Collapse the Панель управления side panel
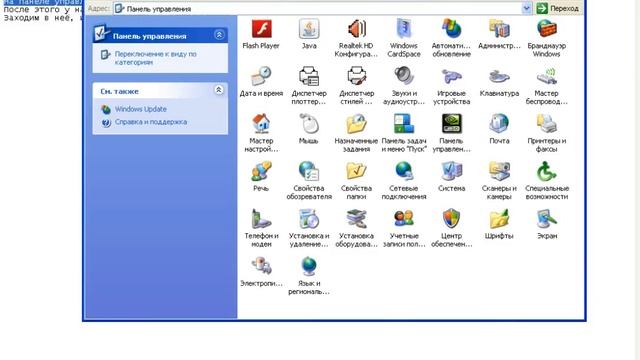Viewport: 640px width, 360px height. (219, 35)
